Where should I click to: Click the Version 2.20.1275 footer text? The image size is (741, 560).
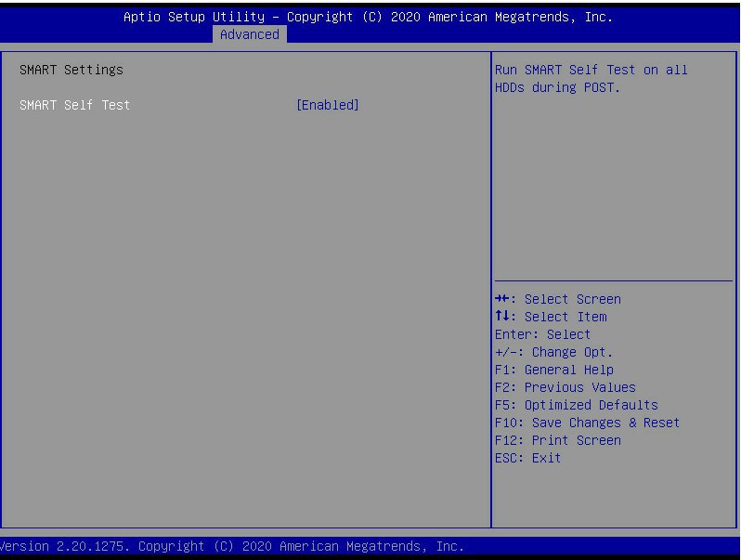coord(232,546)
